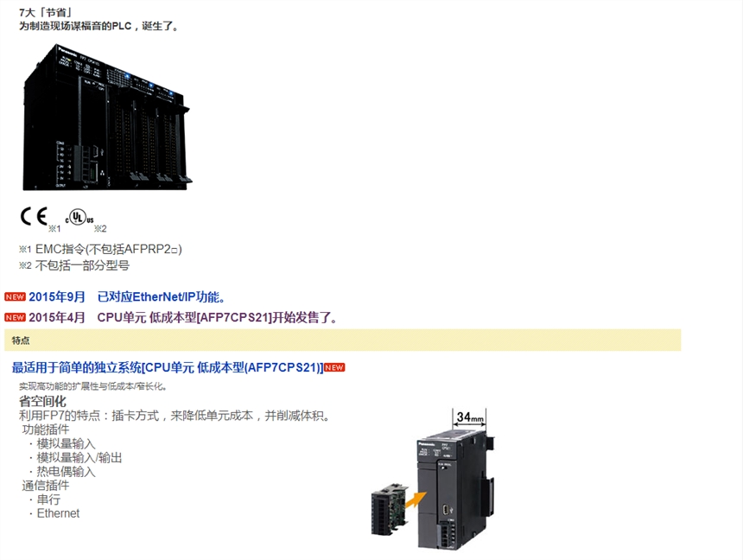Click the 7大「节省」 title text
743x560 pixels.
click(46, 13)
